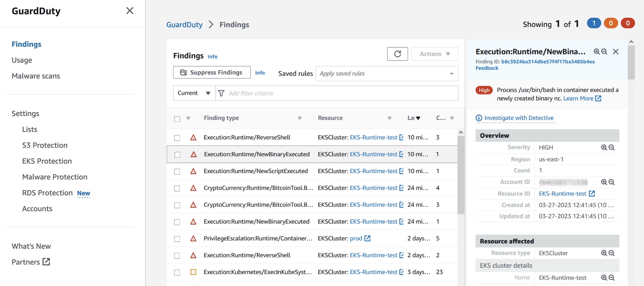This screenshot has width=644, height=286.
Task: Open external link icon on the prod cluster
Action: (367, 238)
